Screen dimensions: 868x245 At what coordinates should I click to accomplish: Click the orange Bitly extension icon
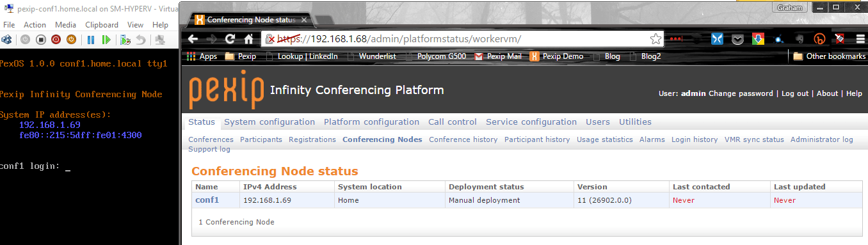click(x=819, y=39)
